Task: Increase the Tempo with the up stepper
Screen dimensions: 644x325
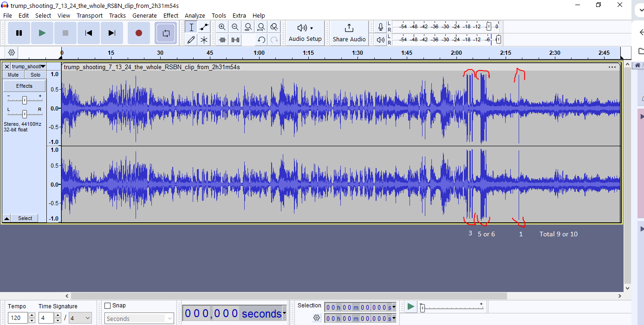Action: tap(32, 316)
